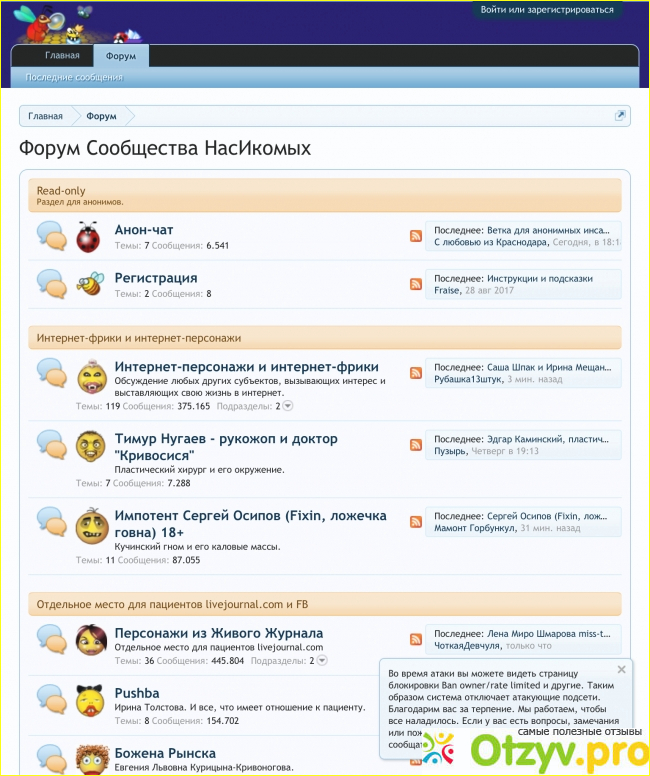The width and height of the screenshot is (650, 776).
Task: Open the Анон-чат forum link
Action: [x=144, y=230]
